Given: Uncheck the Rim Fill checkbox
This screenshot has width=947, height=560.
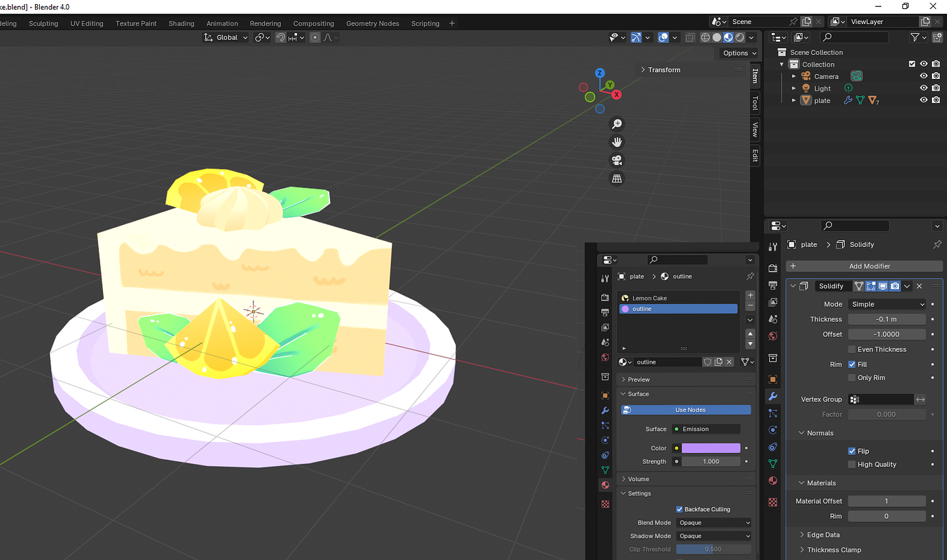Looking at the screenshot, I should tap(852, 364).
